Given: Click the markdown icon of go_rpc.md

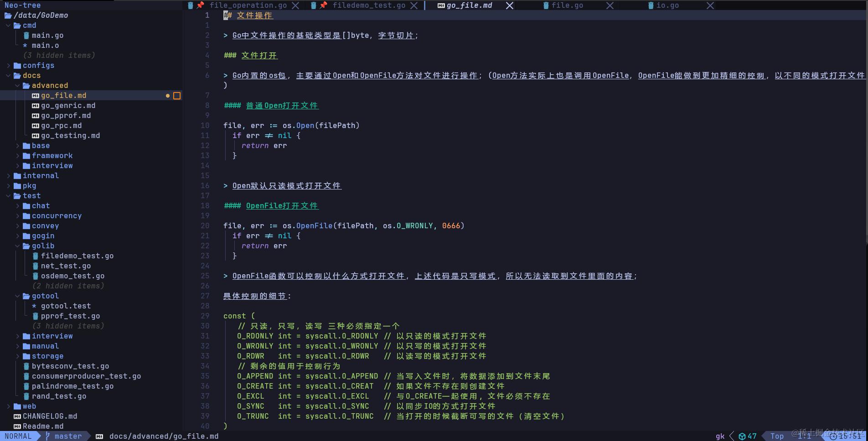Looking at the screenshot, I should 35,126.
